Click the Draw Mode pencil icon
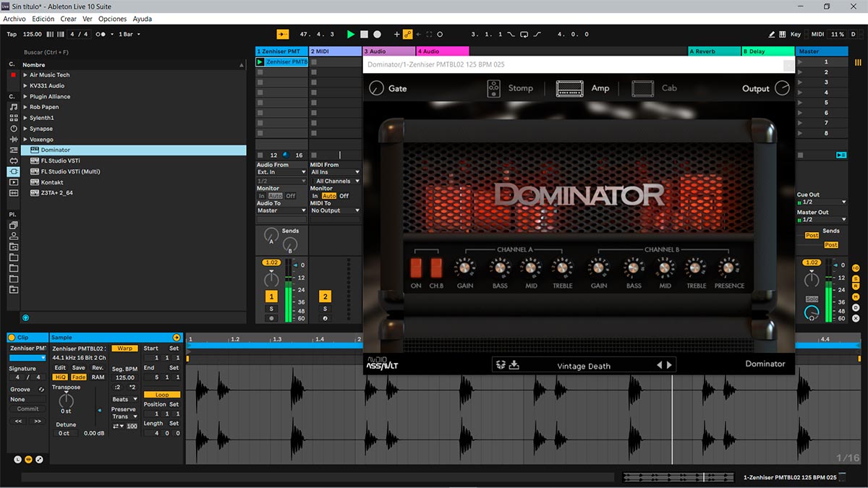The image size is (868, 488). pyautogui.click(x=773, y=34)
